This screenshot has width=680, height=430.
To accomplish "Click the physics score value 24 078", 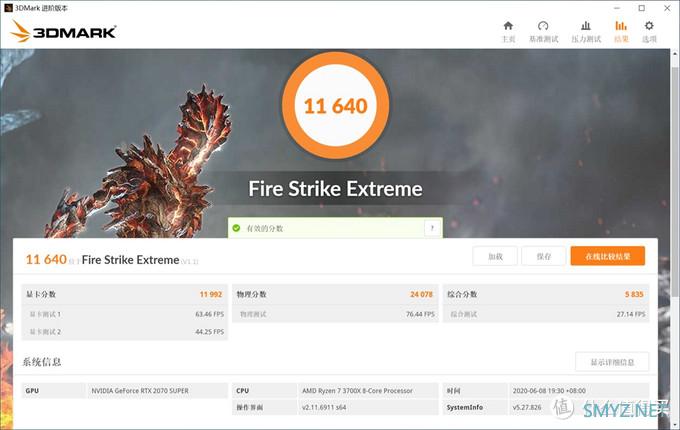I will click(422, 294).
